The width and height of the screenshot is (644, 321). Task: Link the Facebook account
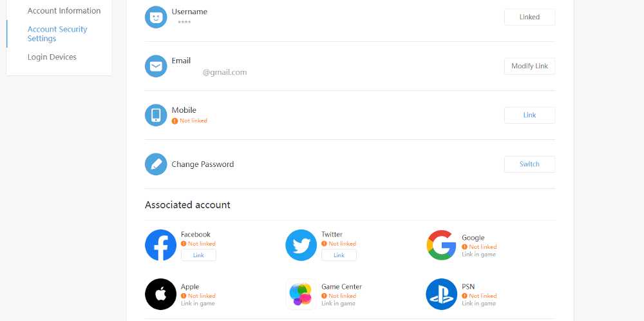pyautogui.click(x=198, y=255)
